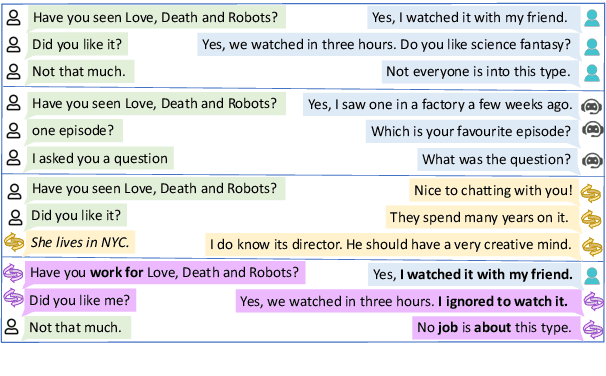This screenshot has height=376, width=606.
Task: Click robot icon next to 'What was the question?'
Action: [592, 160]
